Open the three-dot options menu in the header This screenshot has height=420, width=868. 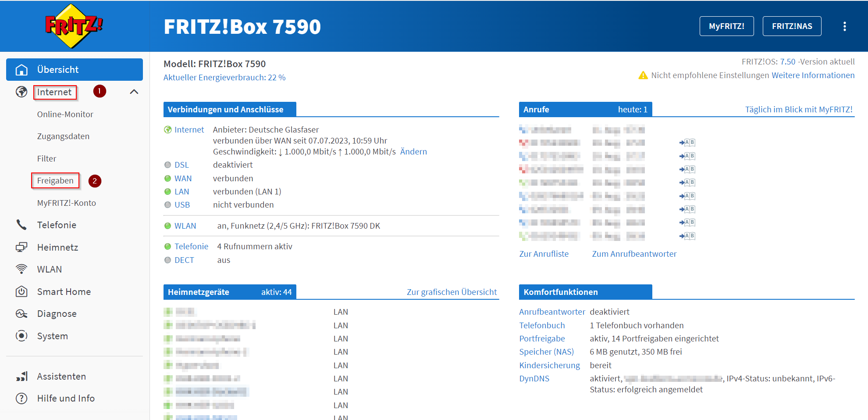[x=844, y=26]
